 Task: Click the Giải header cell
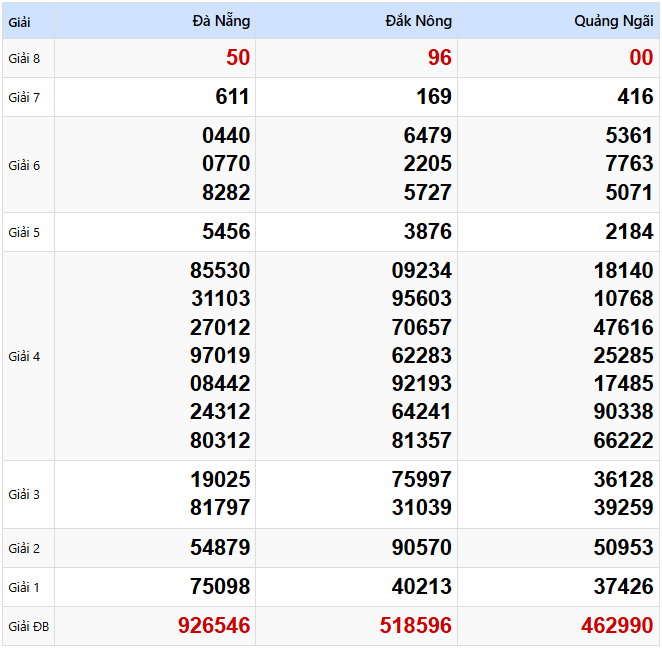[x=19, y=21]
